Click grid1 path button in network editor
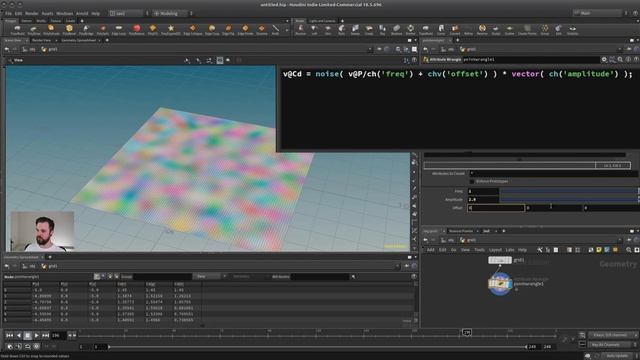This screenshot has width=640, height=360. 468,240
